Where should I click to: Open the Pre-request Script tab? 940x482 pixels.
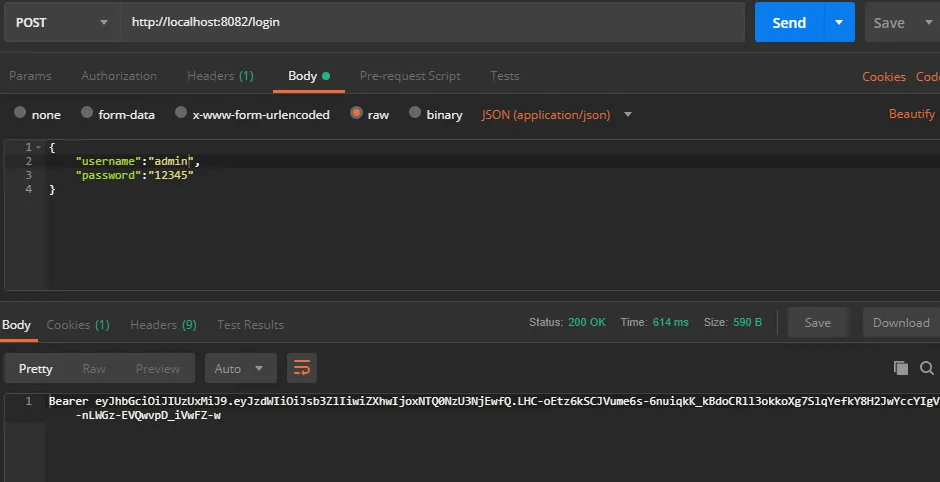click(410, 76)
